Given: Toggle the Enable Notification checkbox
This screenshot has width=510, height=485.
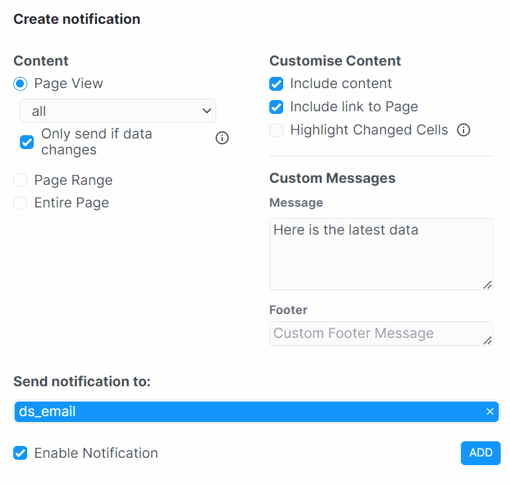Looking at the screenshot, I should tap(20, 453).
